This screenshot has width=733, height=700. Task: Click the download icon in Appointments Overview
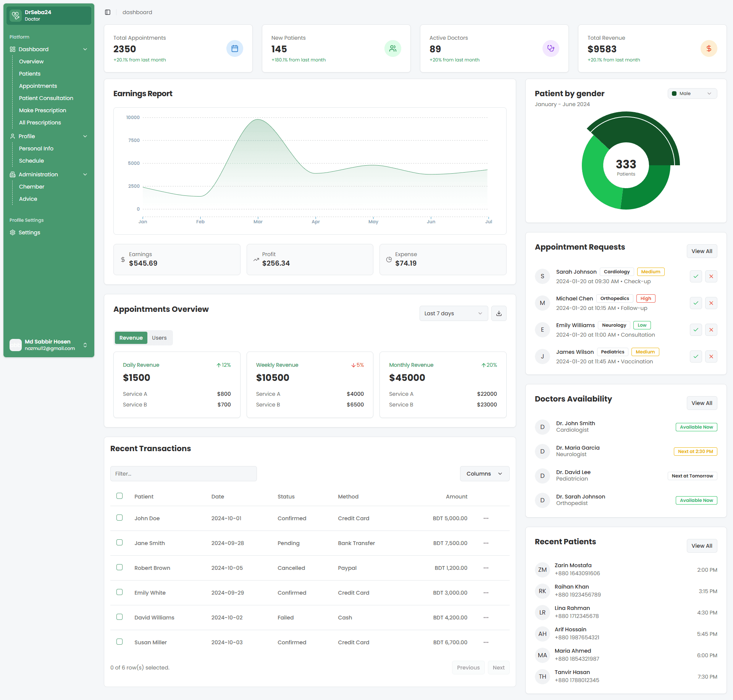pos(499,313)
